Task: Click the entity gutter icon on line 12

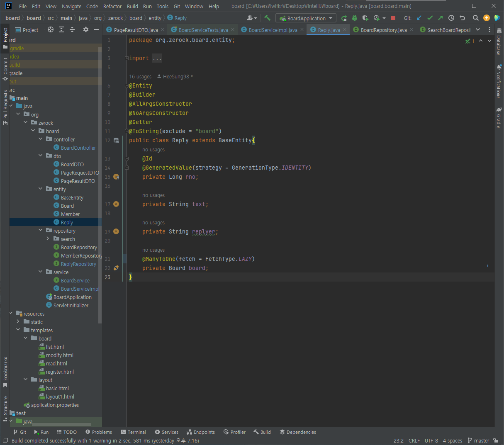Action: pyautogui.click(x=117, y=140)
